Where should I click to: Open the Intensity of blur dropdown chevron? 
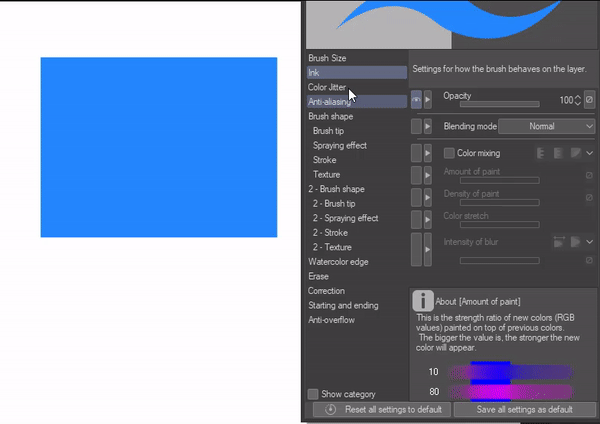[590, 242]
